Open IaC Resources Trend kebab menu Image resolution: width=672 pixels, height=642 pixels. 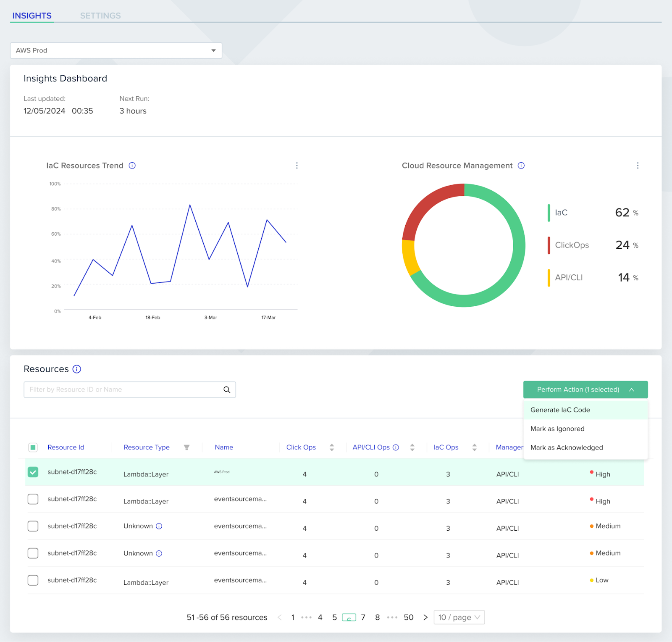[297, 166]
